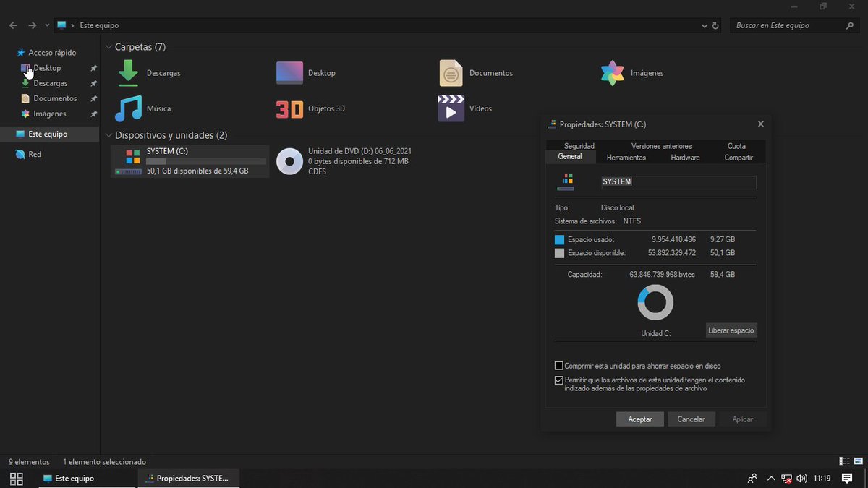Switch to the Hardware tab
This screenshot has height=488, width=868.
(685, 157)
